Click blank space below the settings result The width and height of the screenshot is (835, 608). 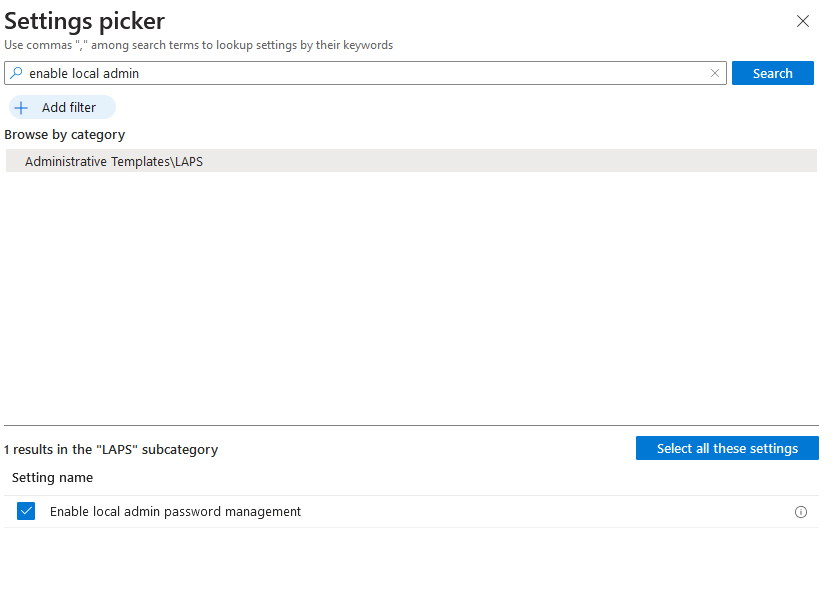tap(410, 567)
